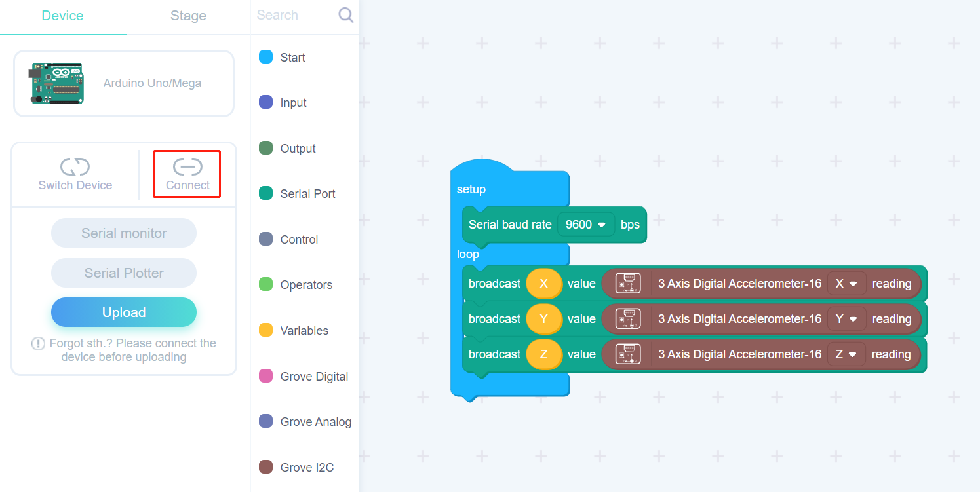Open the Z axis dropdown in accelerometer block

click(846, 354)
